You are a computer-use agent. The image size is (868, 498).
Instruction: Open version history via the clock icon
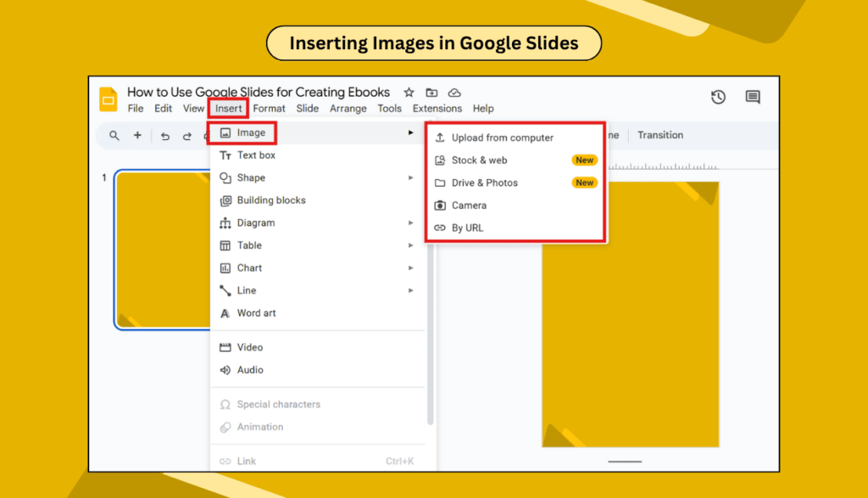pyautogui.click(x=718, y=97)
